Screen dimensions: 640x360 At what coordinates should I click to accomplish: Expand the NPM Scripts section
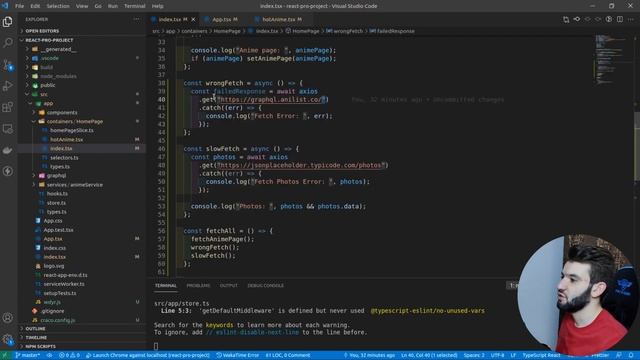(82, 346)
